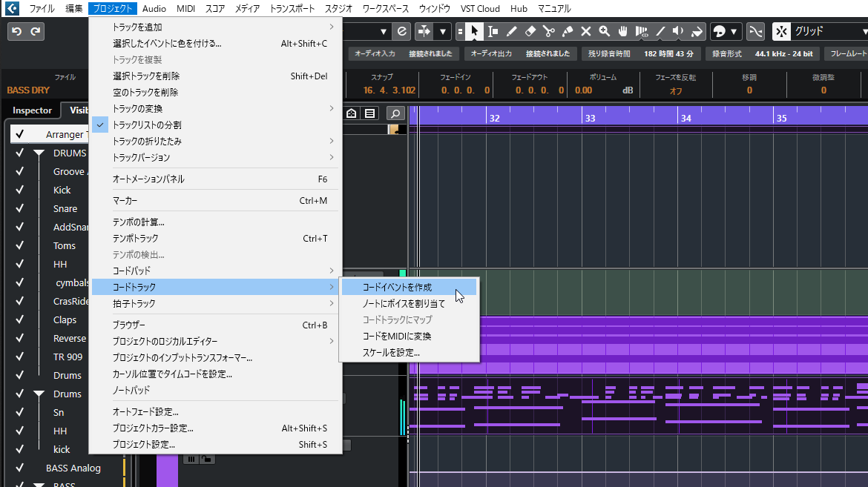
Task: Click the Undo arrow icon
Action: (16, 31)
